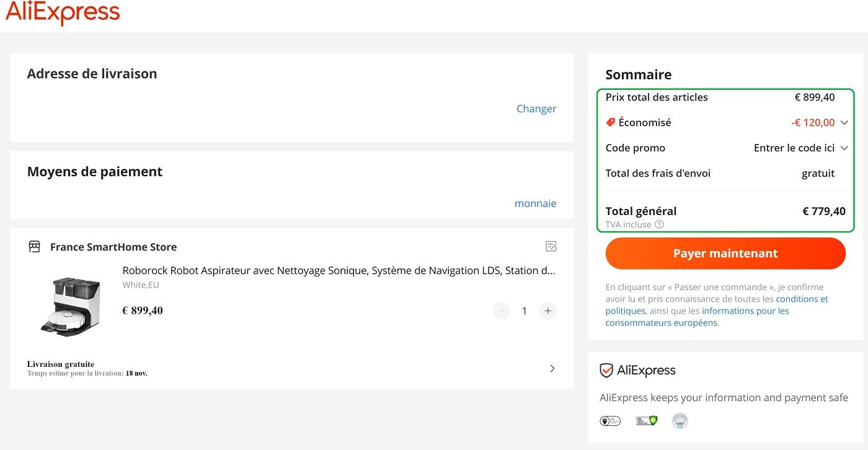Expand the Code promo entry chevron
Screen dimensions: 868x450
point(844,148)
